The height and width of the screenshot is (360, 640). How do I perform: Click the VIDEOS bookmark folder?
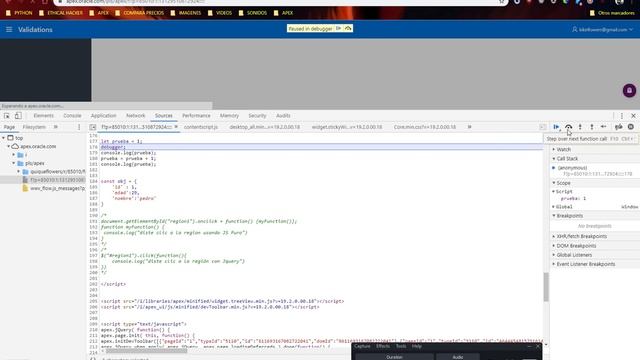point(220,13)
